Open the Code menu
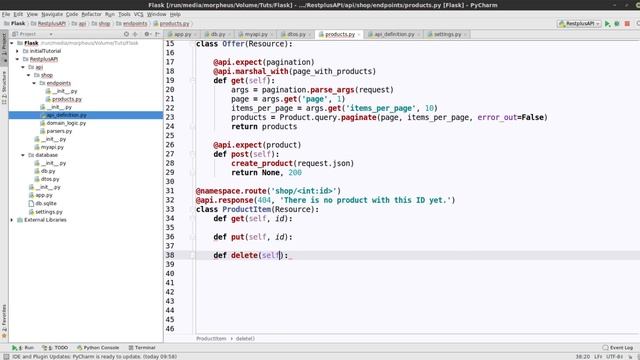Viewport: 640px width, 360px height. pos(72,14)
